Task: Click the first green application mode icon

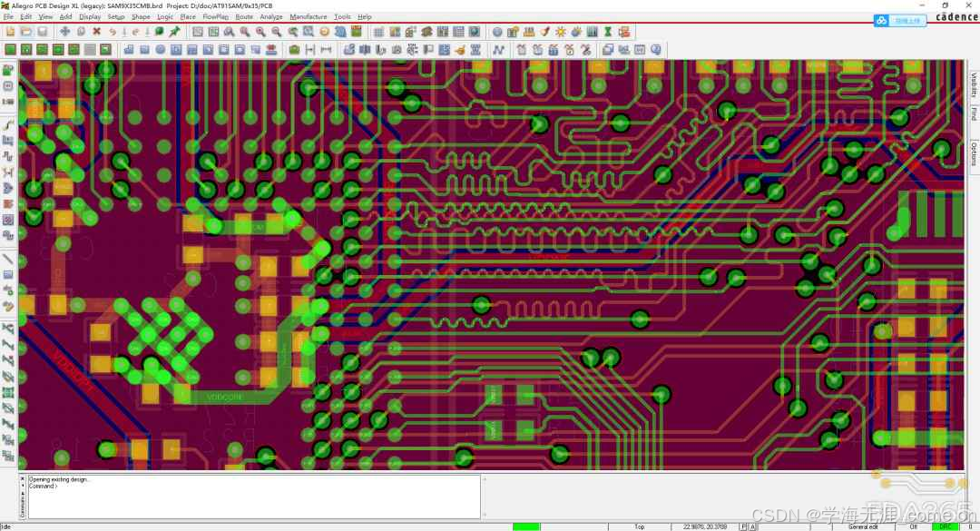Action: (11, 49)
